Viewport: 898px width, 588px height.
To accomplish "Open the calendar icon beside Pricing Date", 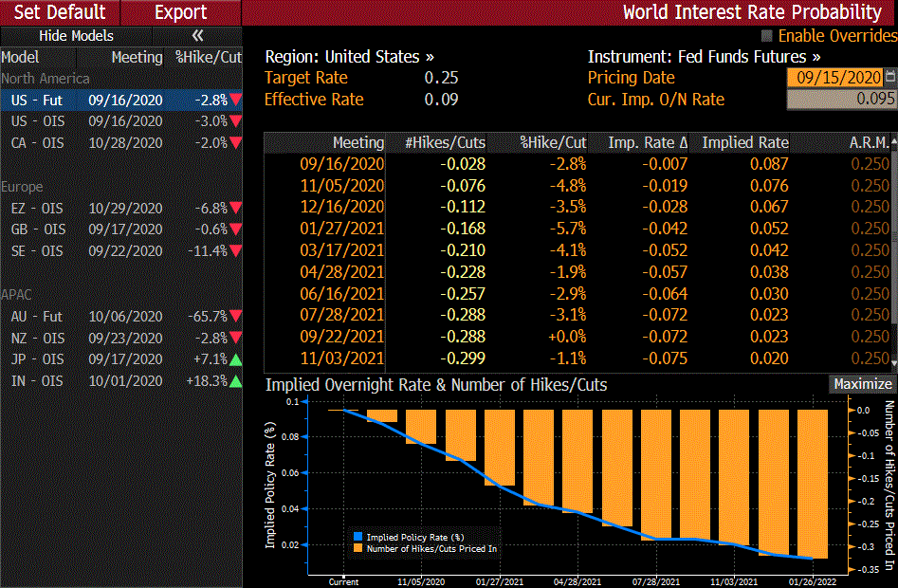I will 889,78.
